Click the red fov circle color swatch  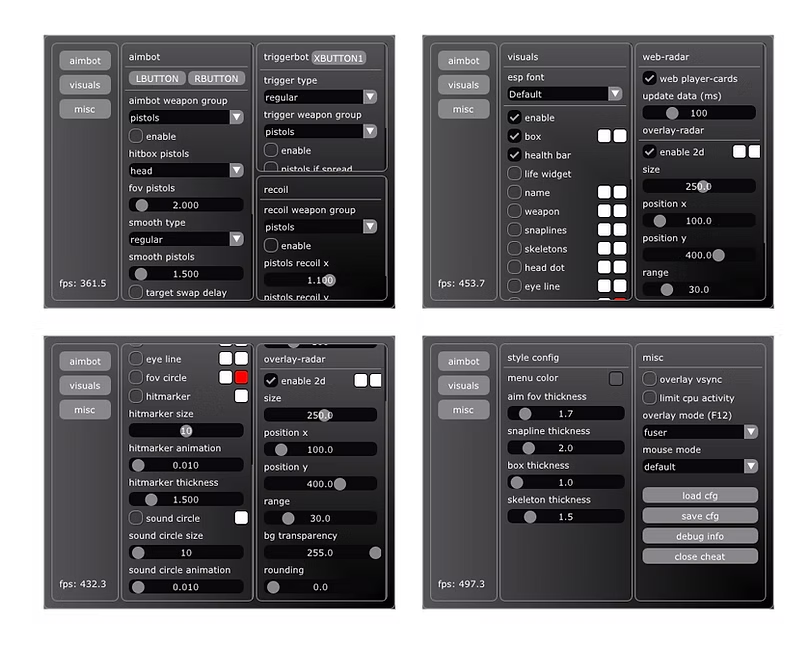(x=241, y=378)
